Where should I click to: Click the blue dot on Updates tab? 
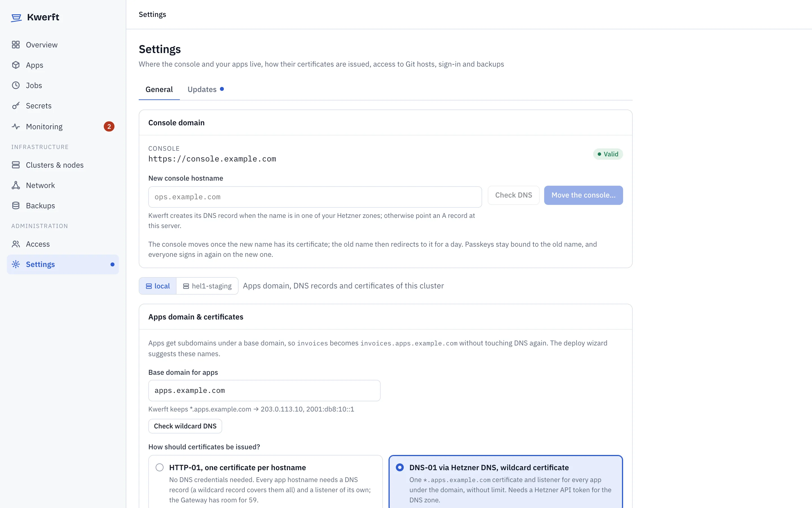click(x=222, y=89)
